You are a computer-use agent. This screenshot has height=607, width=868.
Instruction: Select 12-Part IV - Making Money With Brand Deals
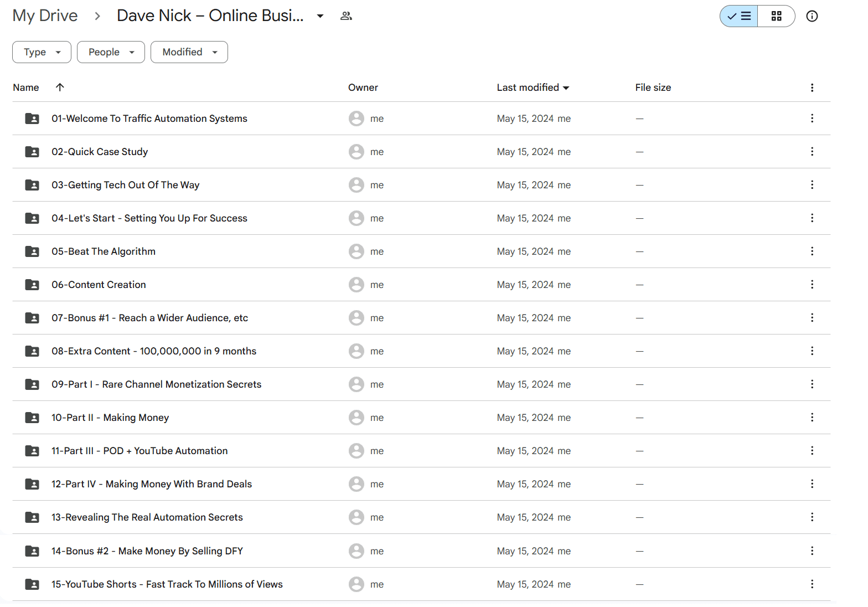pos(421,484)
